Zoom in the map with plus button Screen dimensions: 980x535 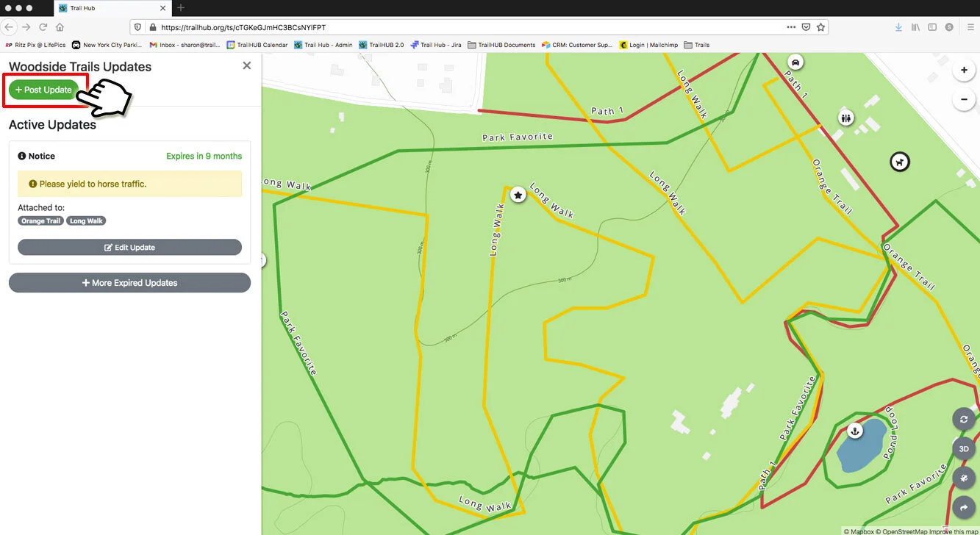click(964, 71)
